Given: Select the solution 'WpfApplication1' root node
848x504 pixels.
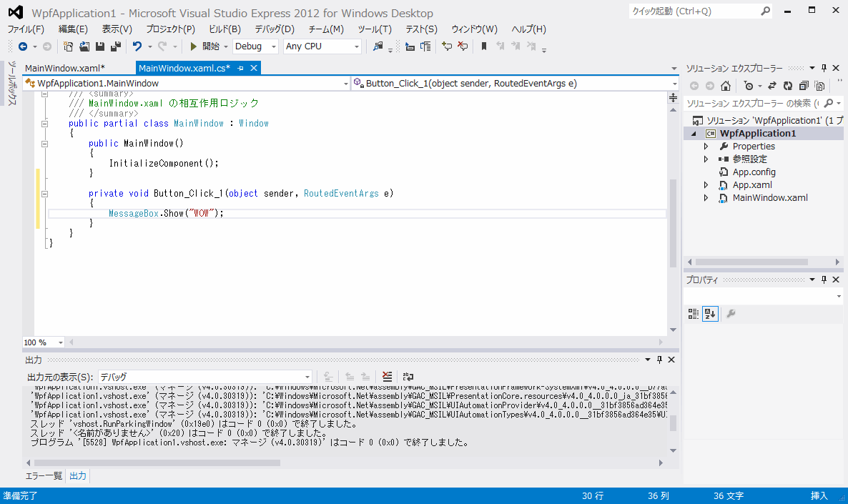Looking at the screenshot, I should pyautogui.click(x=766, y=121).
